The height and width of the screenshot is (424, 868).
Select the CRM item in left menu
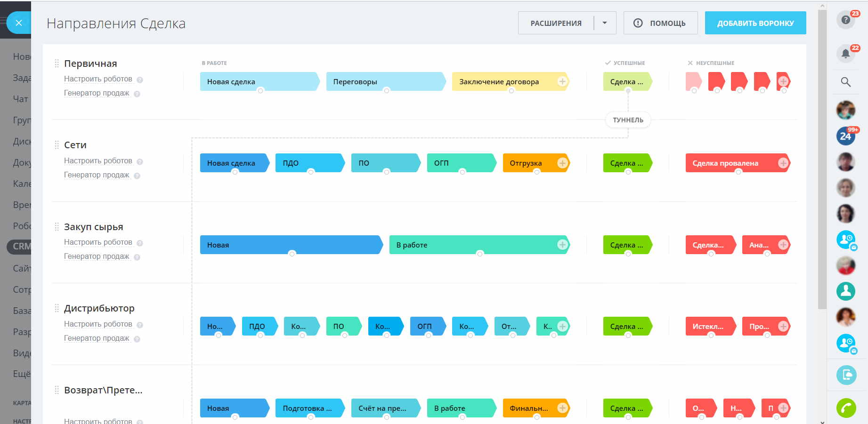(21, 246)
